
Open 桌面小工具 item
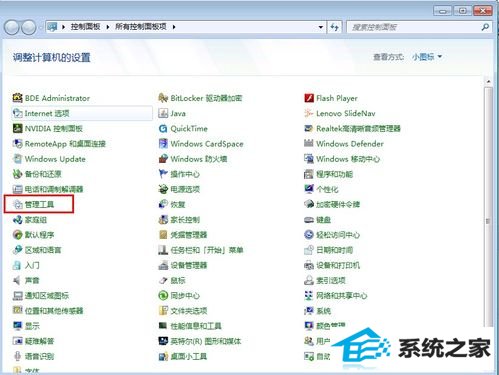click(183, 356)
